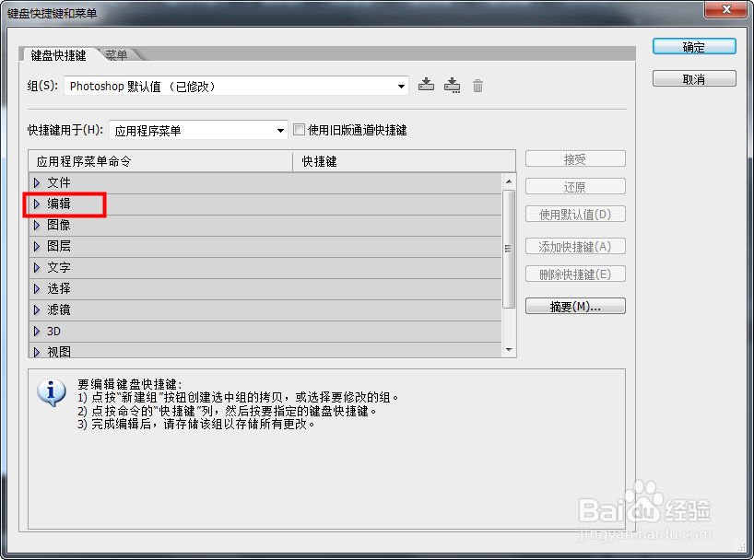This screenshot has width=754, height=560.
Task: Switch to the 菜单 tab
Action: point(116,54)
